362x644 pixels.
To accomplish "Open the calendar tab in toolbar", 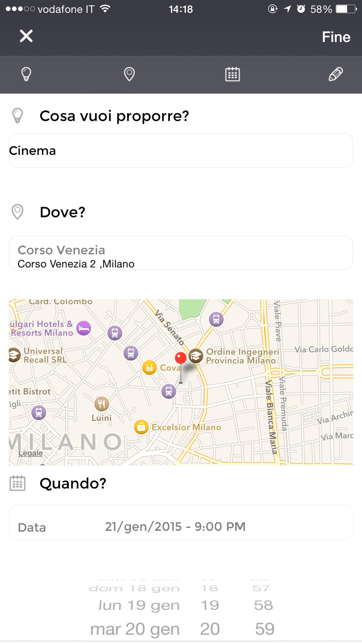I will point(232,74).
